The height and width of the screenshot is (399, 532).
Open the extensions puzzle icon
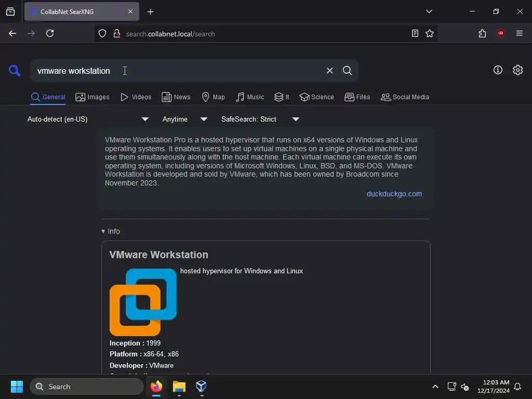point(482,33)
